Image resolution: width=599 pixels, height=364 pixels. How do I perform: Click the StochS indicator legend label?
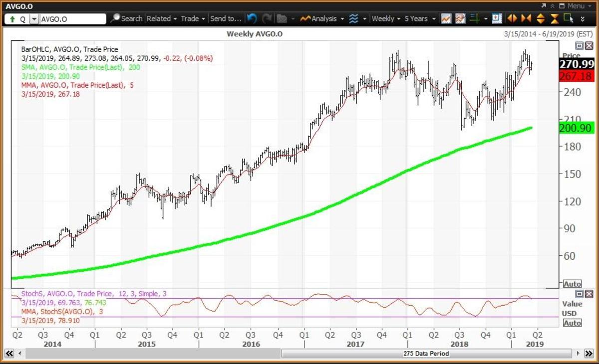(x=94, y=294)
